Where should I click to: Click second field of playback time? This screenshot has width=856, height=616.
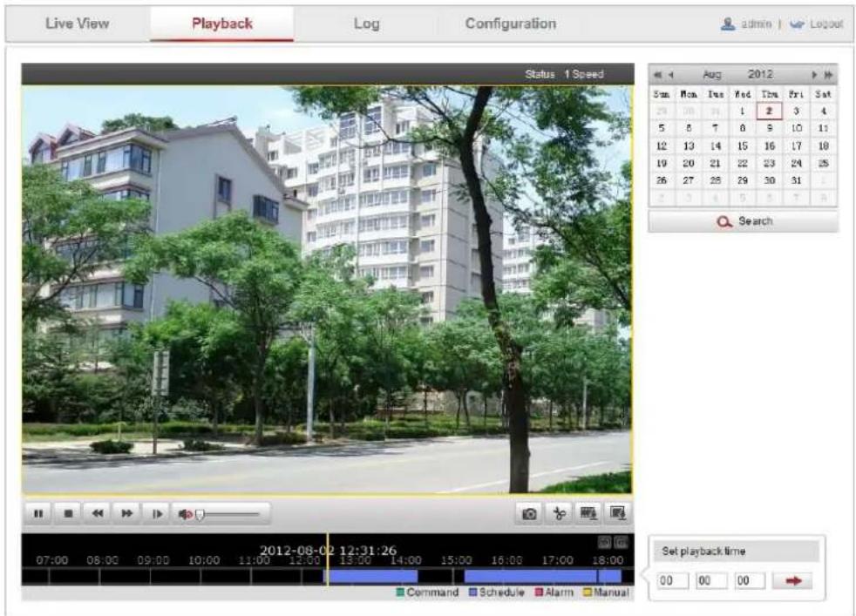pos(750,580)
